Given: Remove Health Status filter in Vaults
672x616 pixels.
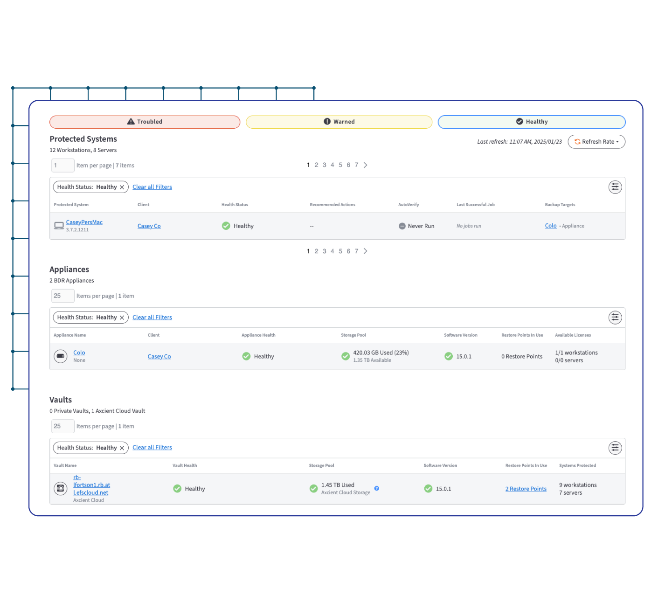Looking at the screenshot, I should (x=122, y=448).
